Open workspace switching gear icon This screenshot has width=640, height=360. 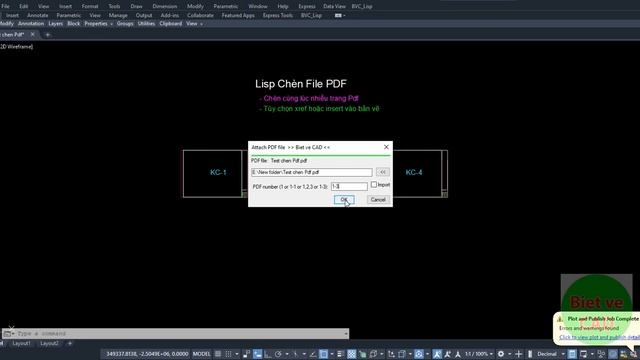(501, 354)
